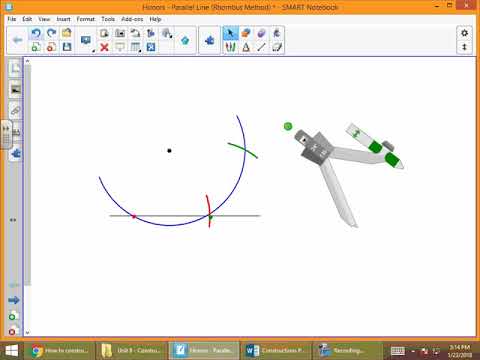Open a file with the folder icon
The height and width of the screenshot is (360, 480).
coord(67,33)
